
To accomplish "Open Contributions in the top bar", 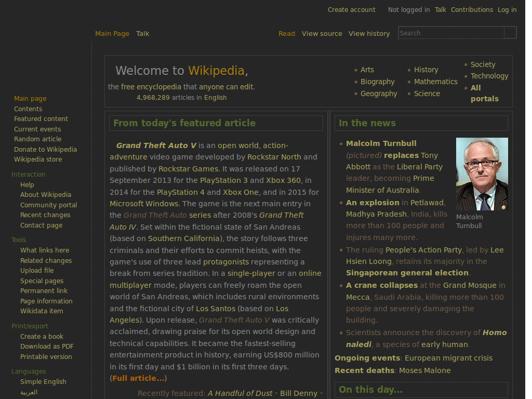I will pyautogui.click(x=472, y=10).
